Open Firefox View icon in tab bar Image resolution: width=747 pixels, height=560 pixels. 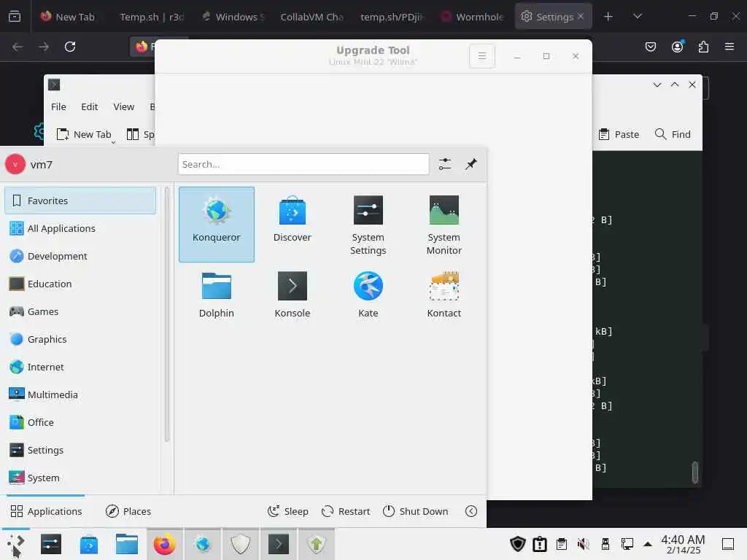pyautogui.click(x=15, y=17)
